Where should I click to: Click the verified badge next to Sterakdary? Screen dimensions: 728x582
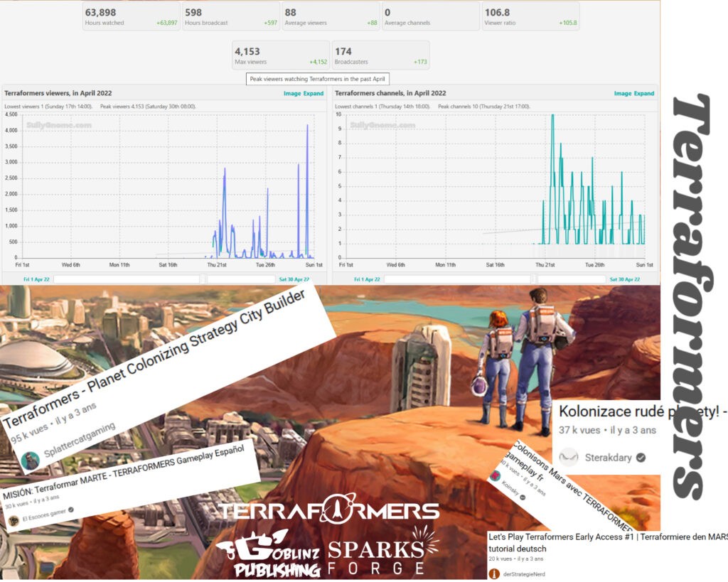[x=641, y=458]
